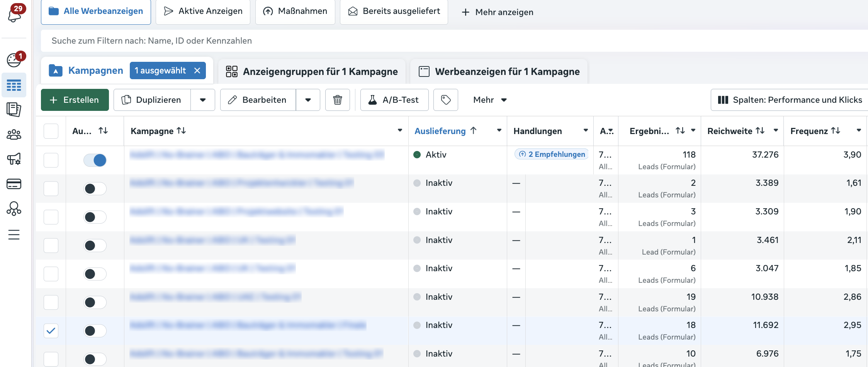The height and width of the screenshot is (367, 868).
Task: Open the 2 Empfehlungen badge
Action: [x=552, y=155]
